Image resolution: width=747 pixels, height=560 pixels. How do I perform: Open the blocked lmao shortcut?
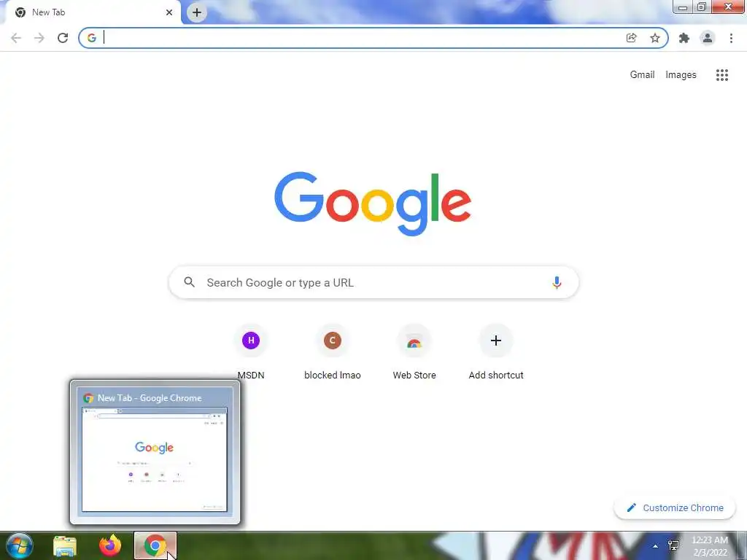[333, 352]
